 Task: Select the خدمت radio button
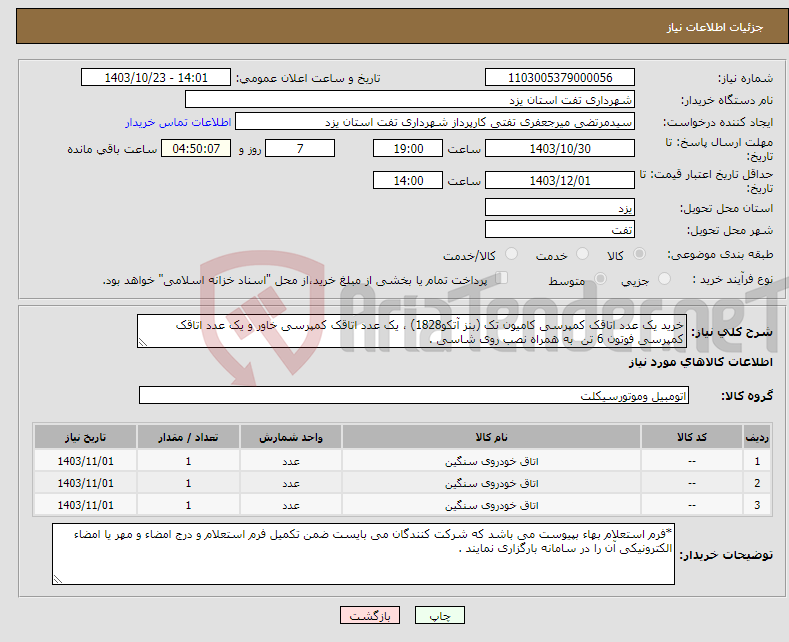(582, 254)
